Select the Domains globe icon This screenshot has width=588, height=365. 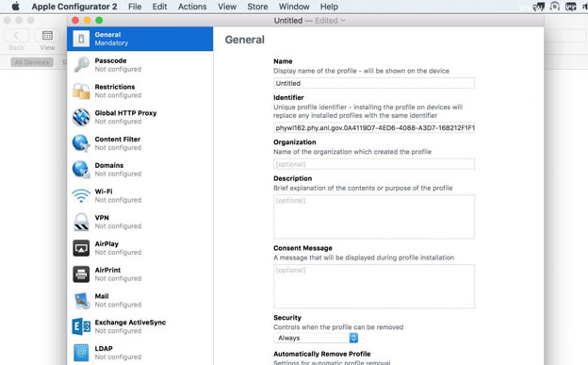pyautogui.click(x=81, y=170)
